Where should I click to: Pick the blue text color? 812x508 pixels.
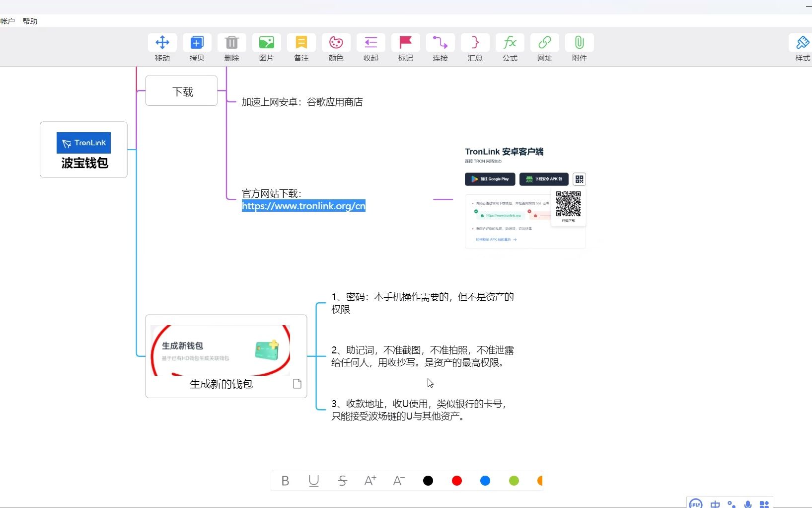click(x=485, y=481)
